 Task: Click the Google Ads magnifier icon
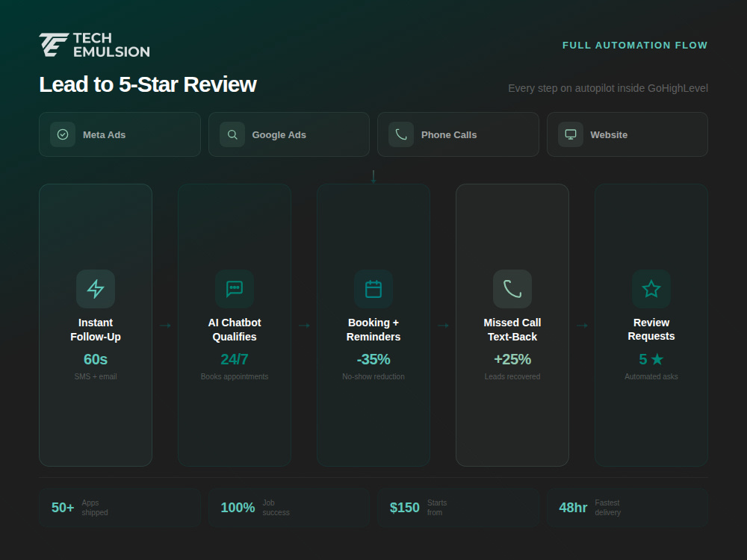[x=232, y=134]
